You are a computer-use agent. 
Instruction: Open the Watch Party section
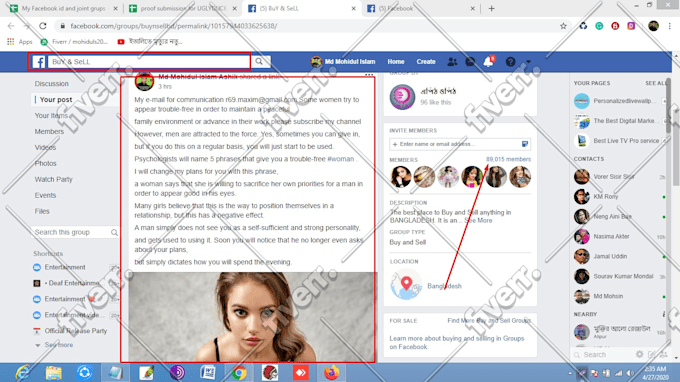tap(53, 179)
